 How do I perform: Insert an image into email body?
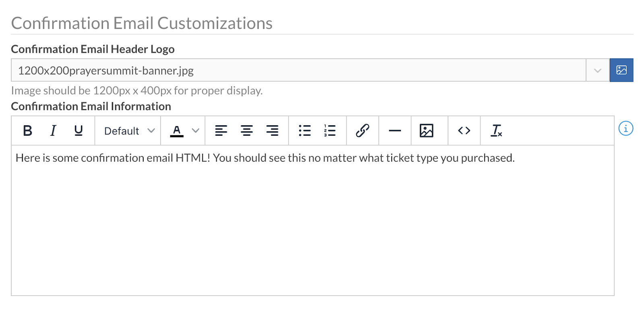point(426,130)
